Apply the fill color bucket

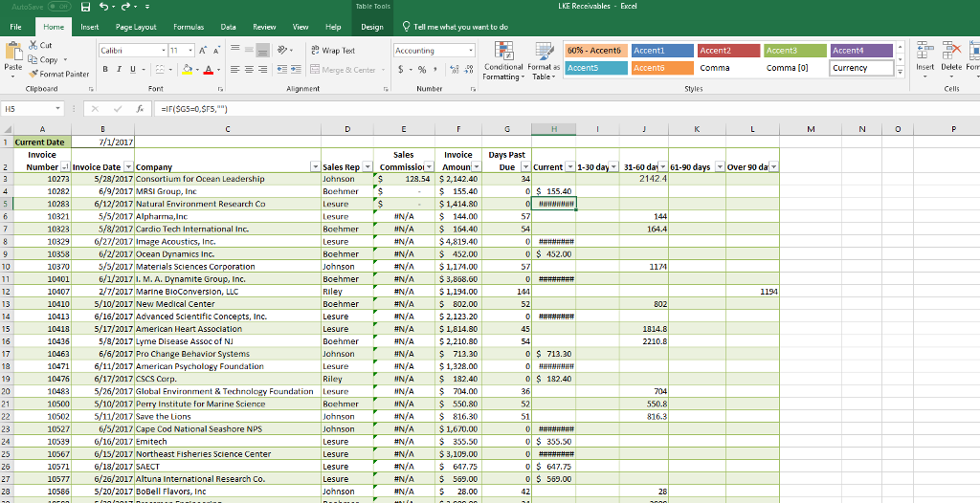coord(187,70)
